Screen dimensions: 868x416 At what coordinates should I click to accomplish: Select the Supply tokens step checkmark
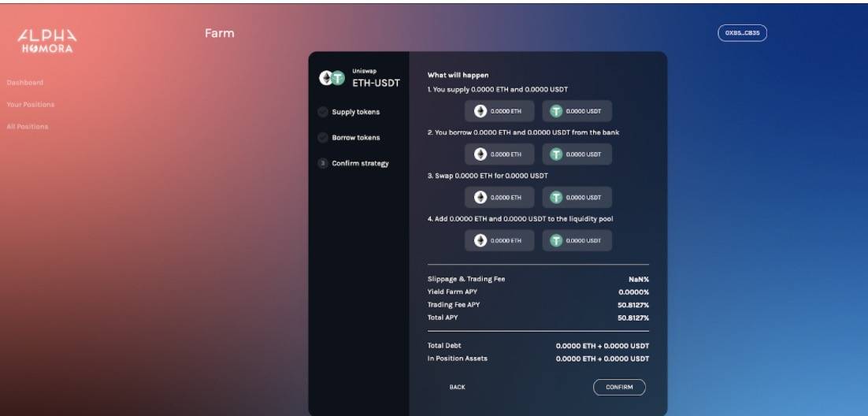pyautogui.click(x=323, y=113)
